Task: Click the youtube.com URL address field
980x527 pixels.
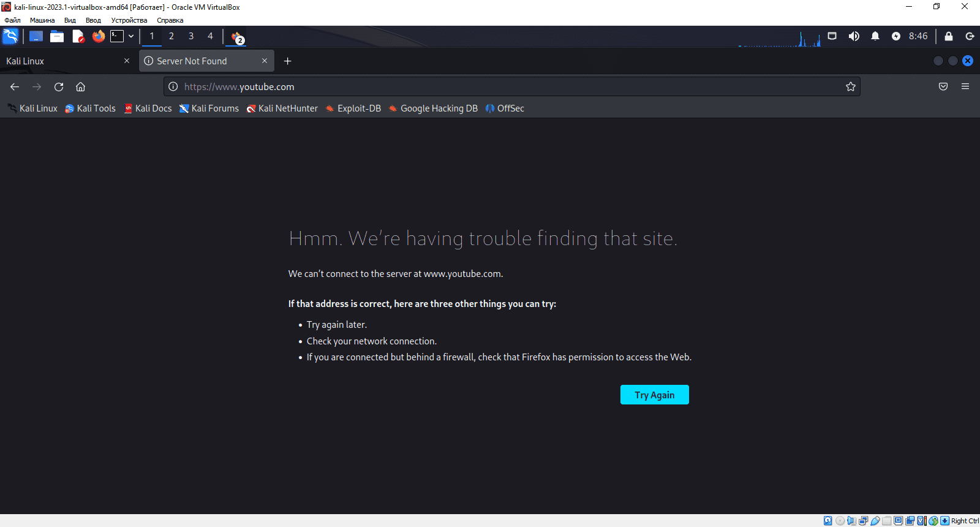Action: click(511, 87)
